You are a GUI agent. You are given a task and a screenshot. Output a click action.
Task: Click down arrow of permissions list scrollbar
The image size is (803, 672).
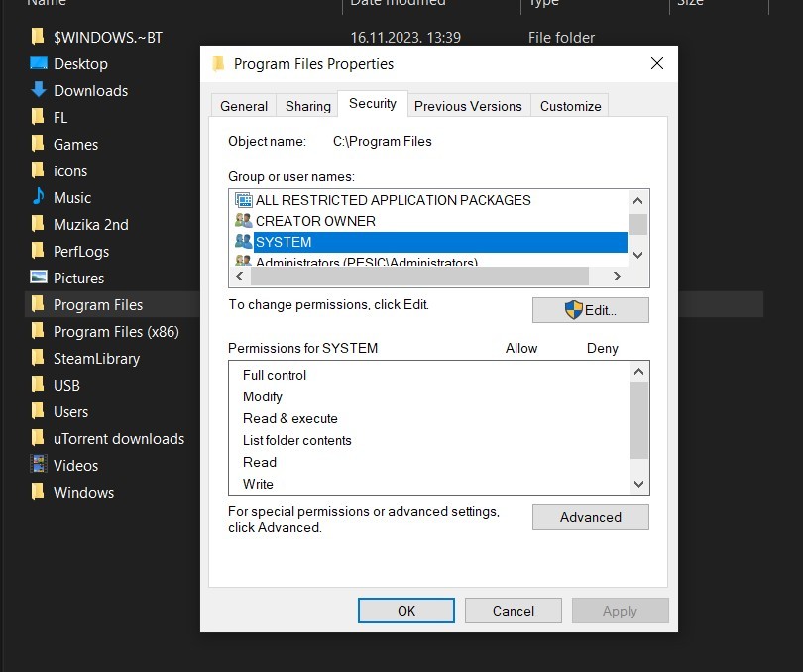(x=638, y=484)
